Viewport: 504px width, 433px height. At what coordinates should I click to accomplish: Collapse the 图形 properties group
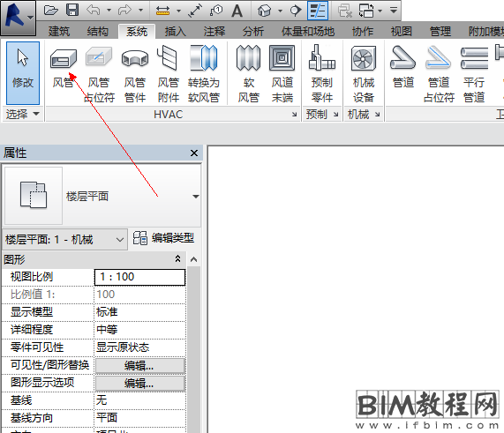[x=177, y=259]
